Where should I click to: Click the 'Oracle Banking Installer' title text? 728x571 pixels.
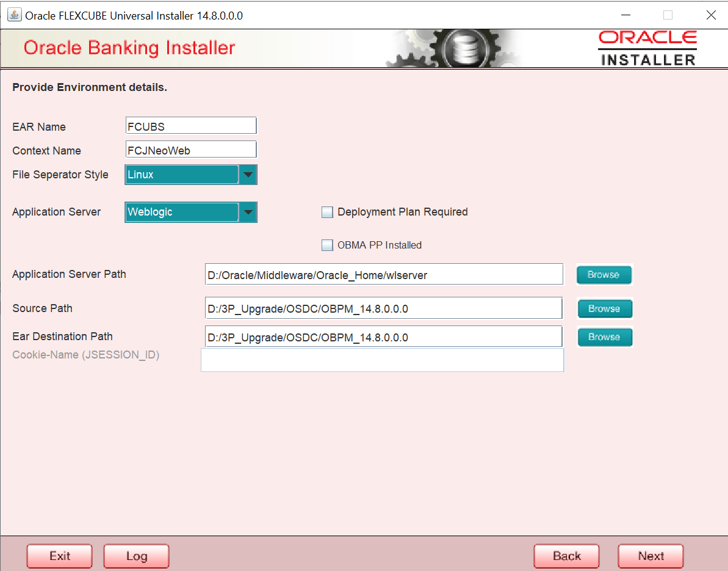point(129,48)
